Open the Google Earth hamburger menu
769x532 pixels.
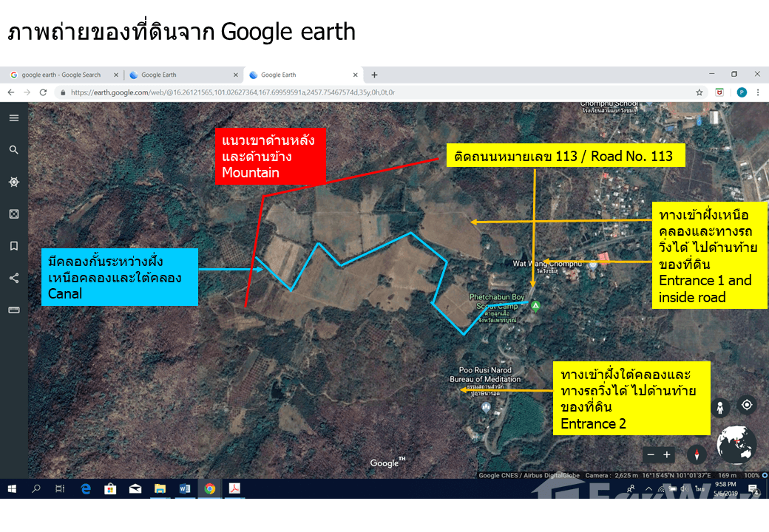click(14, 117)
